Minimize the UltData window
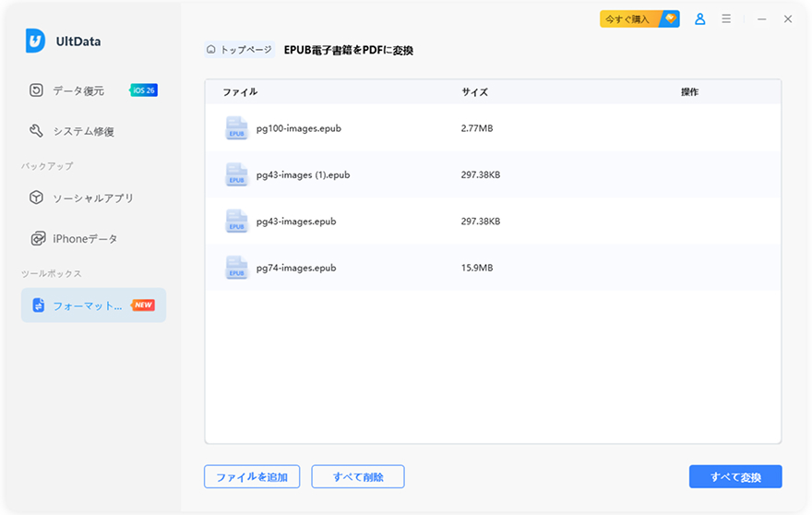Image resolution: width=812 pixels, height=515 pixels. tap(761, 19)
